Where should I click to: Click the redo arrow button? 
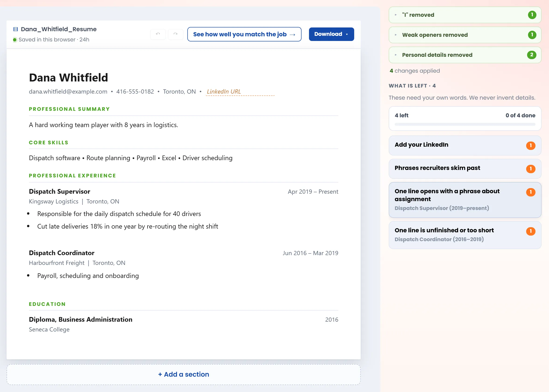175,34
